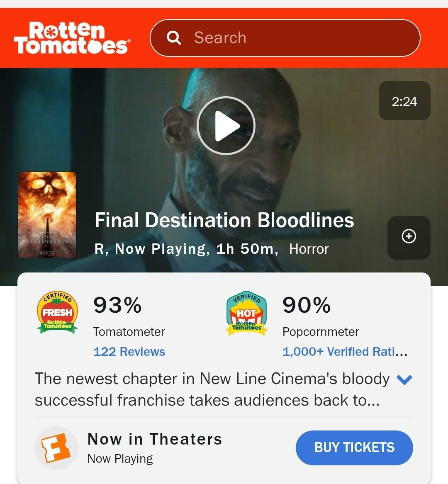Click the truncated synopsis text
Screen dimensions: 448x484
(x=212, y=389)
